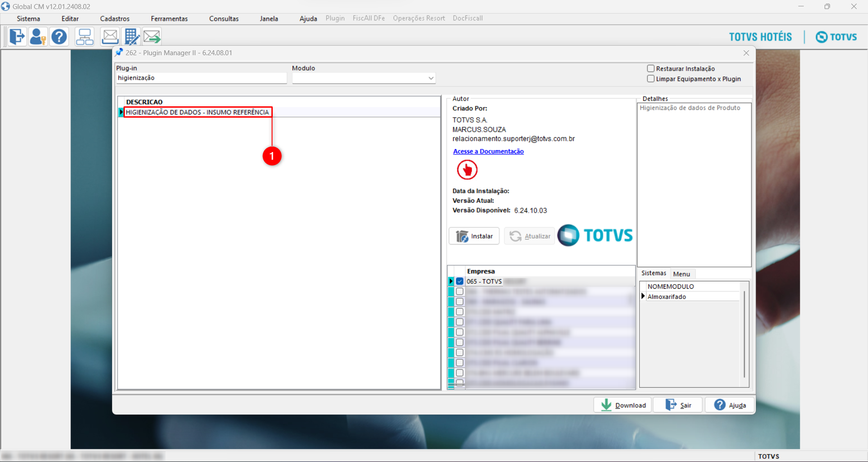Click the TOTVS logo at top right
The image size is (868, 462).
pyautogui.click(x=836, y=37)
